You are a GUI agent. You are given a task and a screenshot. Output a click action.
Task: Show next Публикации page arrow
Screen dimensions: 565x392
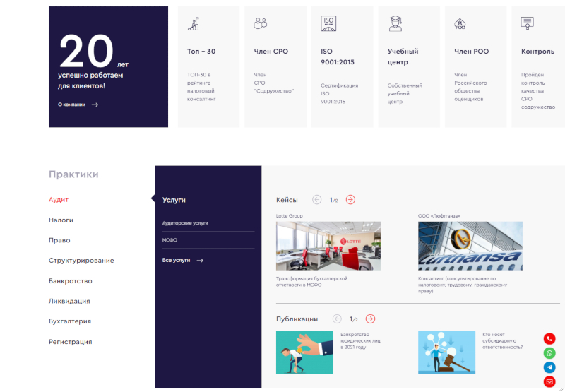[x=370, y=319]
